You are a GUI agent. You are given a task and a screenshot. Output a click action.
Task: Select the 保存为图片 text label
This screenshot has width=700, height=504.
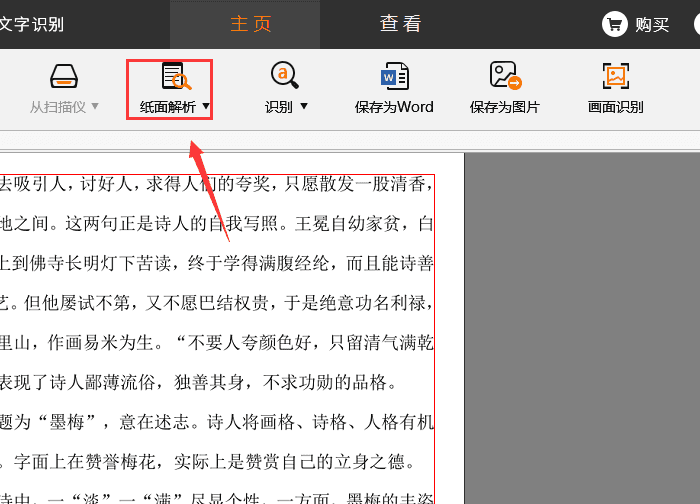[x=505, y=107]
